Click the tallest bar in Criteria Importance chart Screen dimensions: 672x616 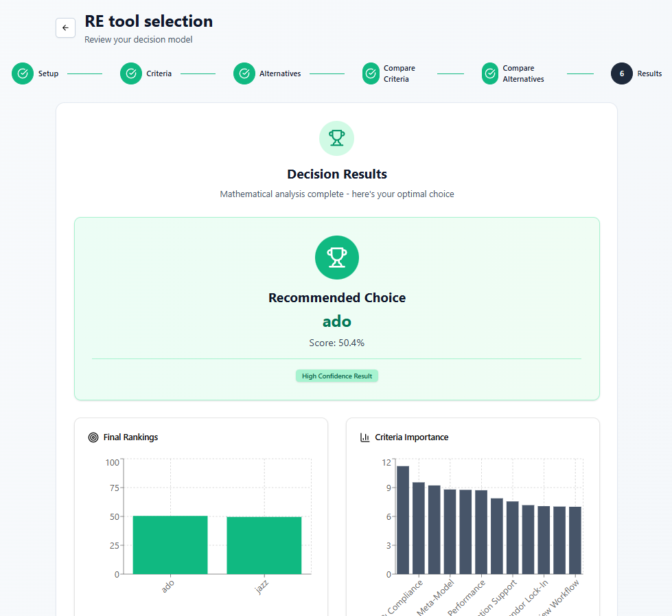coord(402,518)
